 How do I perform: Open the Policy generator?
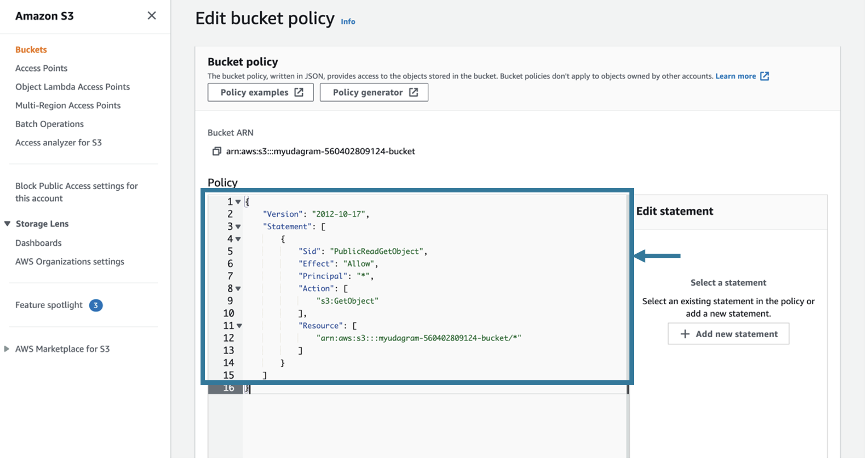tap(374, 92)
